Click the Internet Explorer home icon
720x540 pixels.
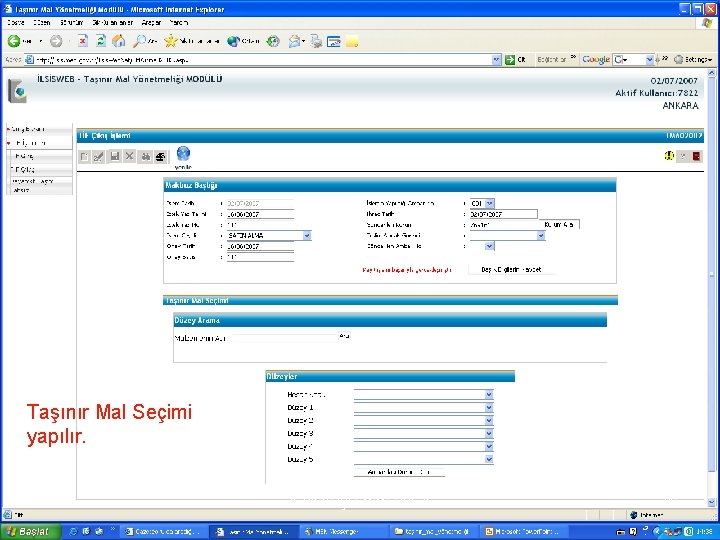[119, 41]
